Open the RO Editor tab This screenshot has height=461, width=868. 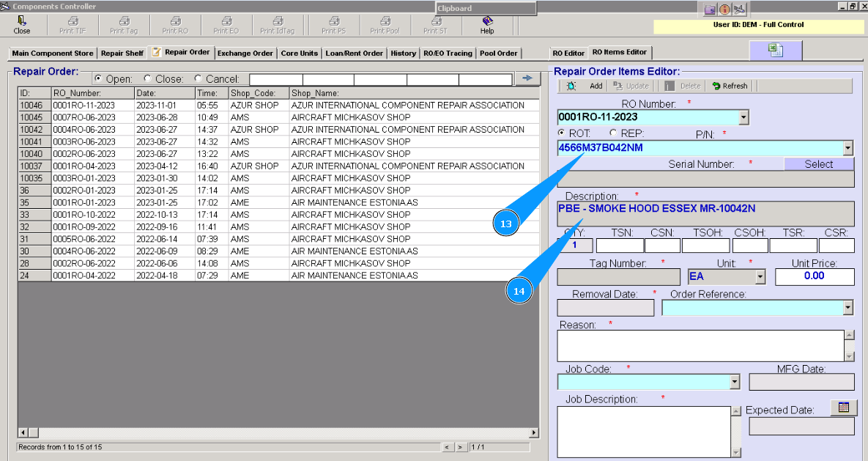pos(568,54)
